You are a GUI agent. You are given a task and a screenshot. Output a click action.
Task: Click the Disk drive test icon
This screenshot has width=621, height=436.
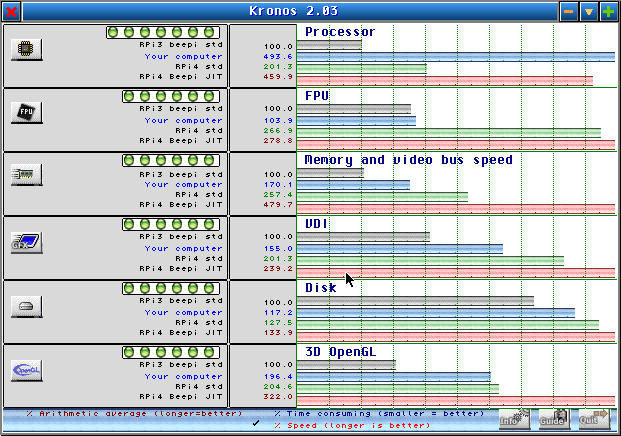click(x=27, y=307)
